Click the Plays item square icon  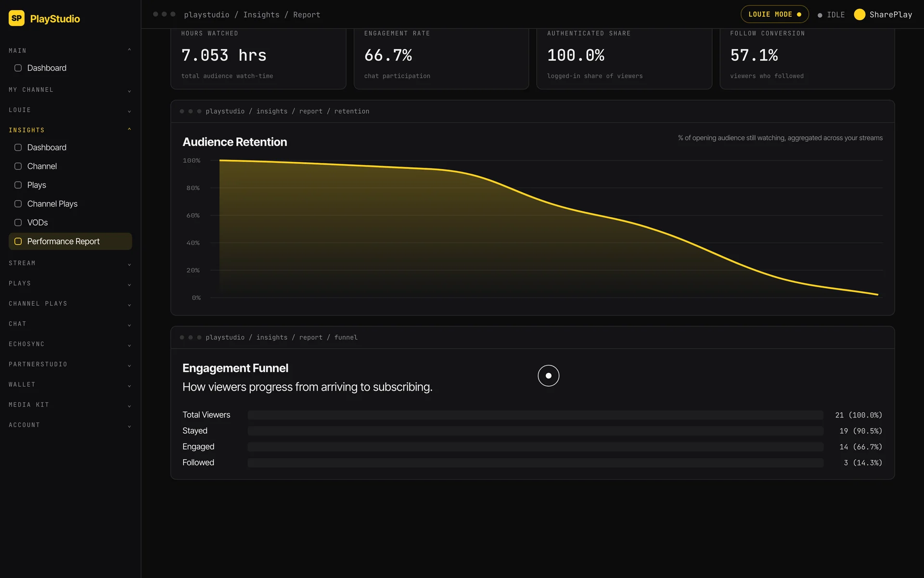(18, 185)
